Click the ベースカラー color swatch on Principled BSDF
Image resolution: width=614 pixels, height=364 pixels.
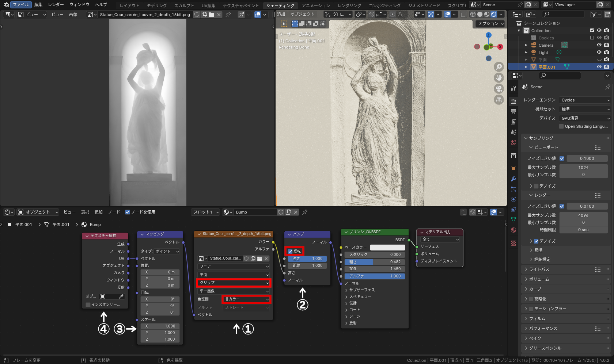coord(389,247)
